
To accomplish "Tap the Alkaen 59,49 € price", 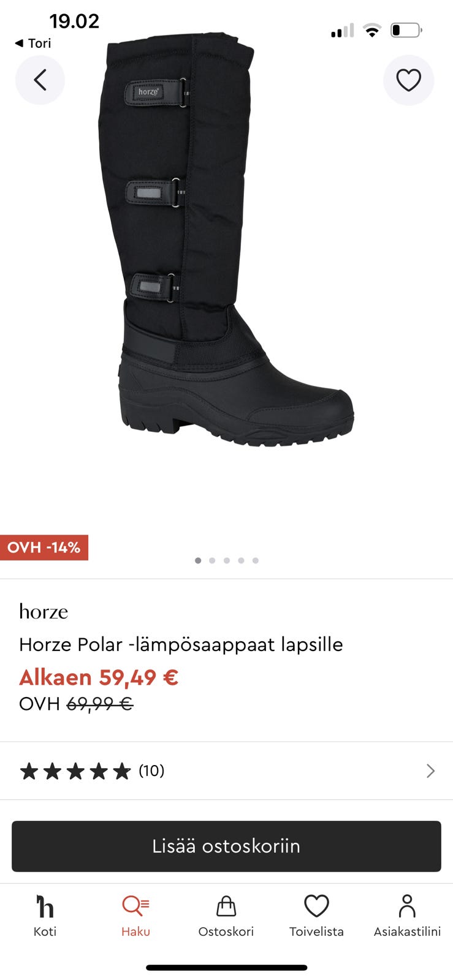I will pyautogui.click(x=99, y=677).
